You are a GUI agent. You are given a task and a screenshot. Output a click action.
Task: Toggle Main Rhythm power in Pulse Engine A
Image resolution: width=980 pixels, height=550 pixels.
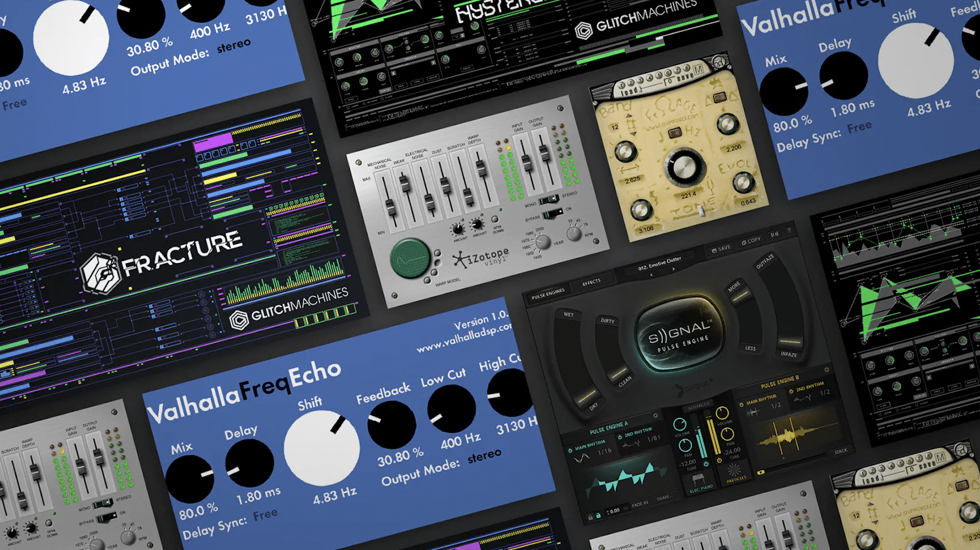pyautogui.click(x=570, y=451)
